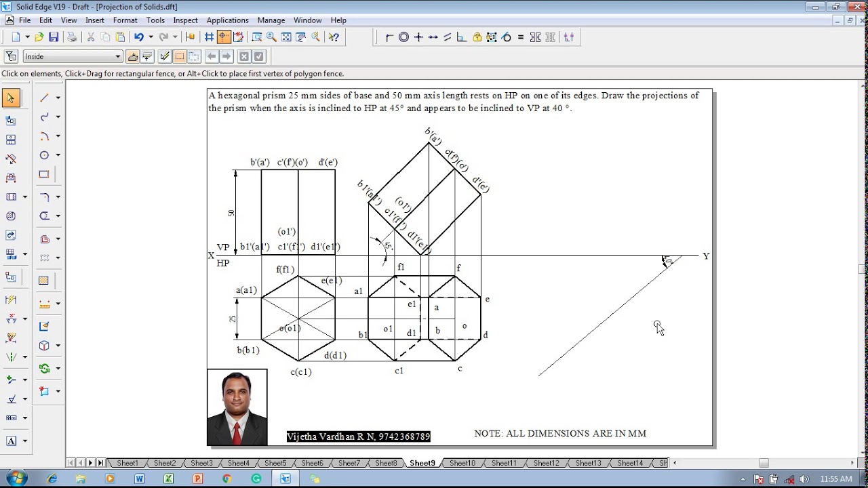868x488 pixels.
Task: Click the Open folder icon
Action: 39,37
